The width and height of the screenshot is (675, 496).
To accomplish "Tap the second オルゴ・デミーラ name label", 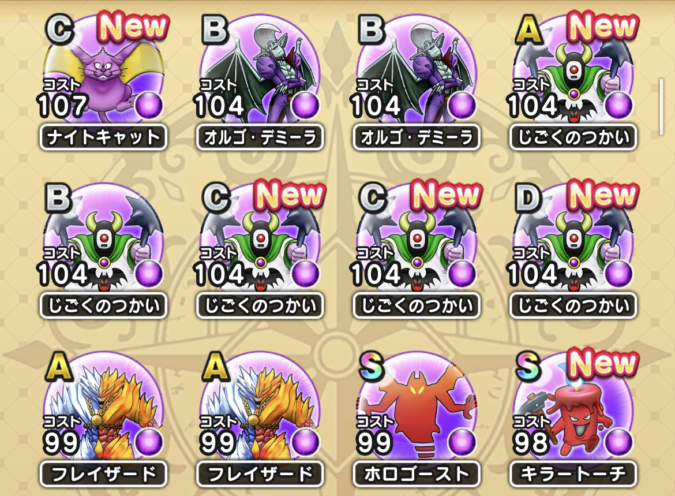I will point(416,138).
